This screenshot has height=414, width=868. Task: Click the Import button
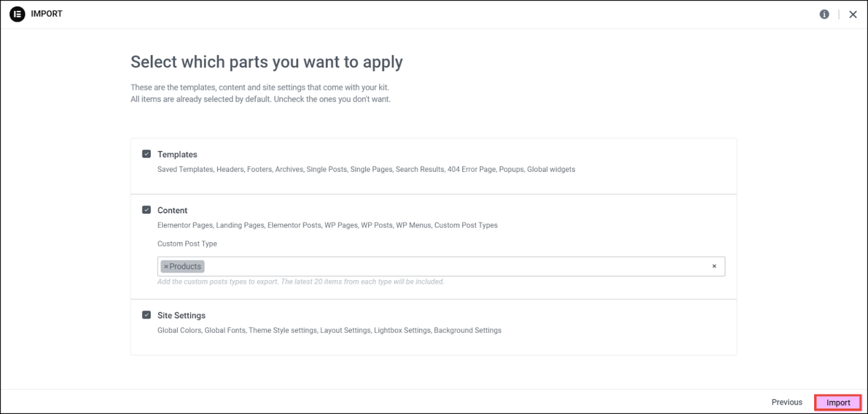838,403
